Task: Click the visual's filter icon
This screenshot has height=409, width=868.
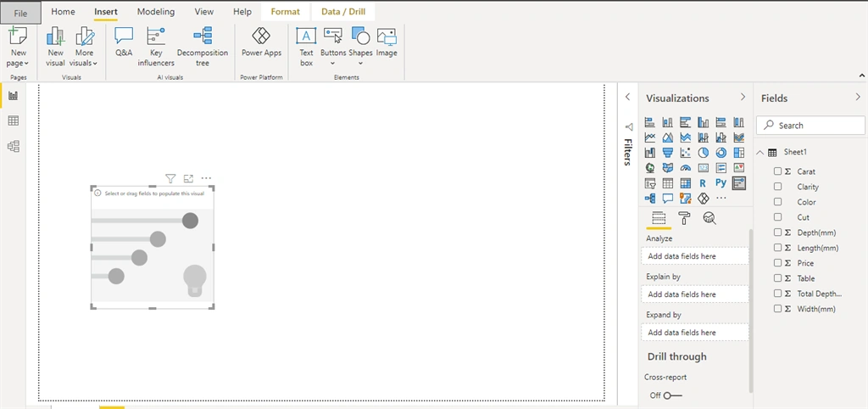Action: click(x=170, y=178)
